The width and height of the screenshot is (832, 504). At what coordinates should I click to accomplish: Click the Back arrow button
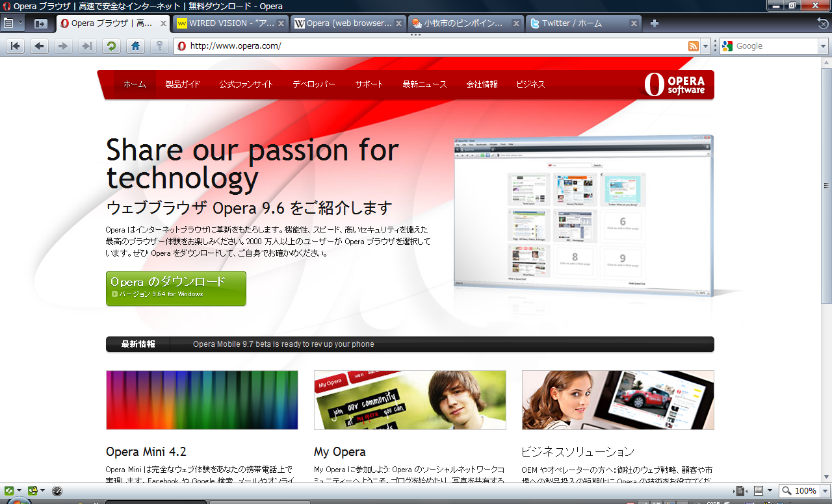(x=39, y=46)
